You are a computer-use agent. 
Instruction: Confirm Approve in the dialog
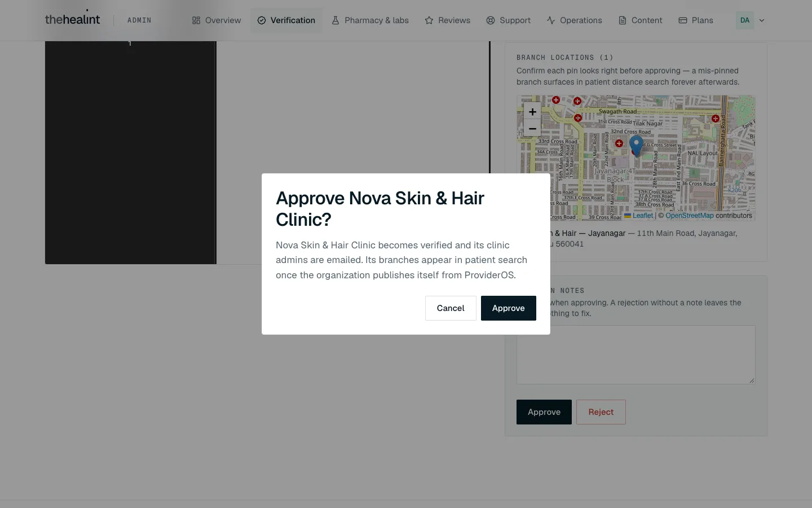(509, 308)
